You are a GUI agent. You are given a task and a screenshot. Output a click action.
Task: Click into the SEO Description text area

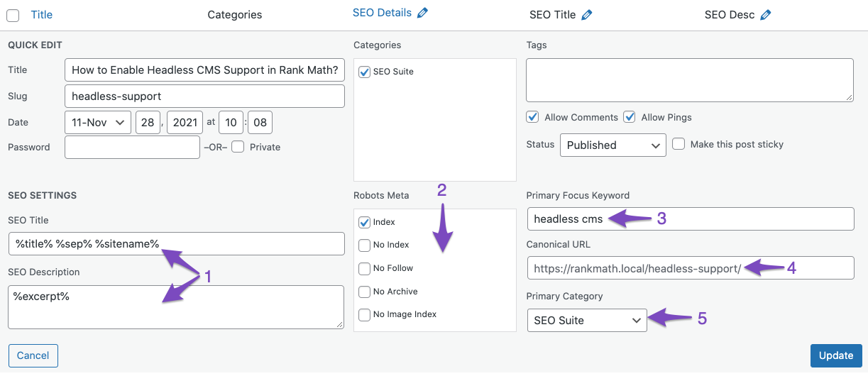click(x=176, y=307)
